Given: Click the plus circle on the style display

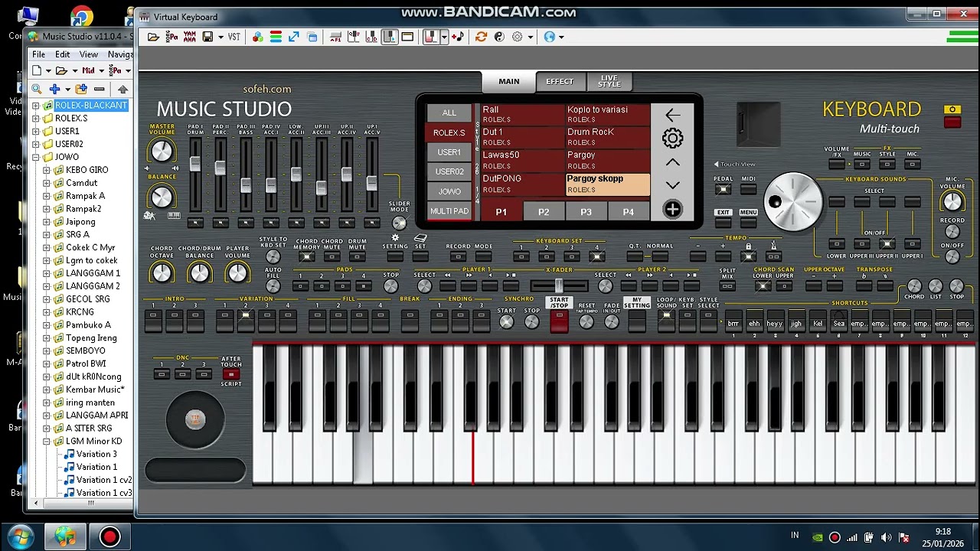Looking at the screenshot, I should pos(672,210).
